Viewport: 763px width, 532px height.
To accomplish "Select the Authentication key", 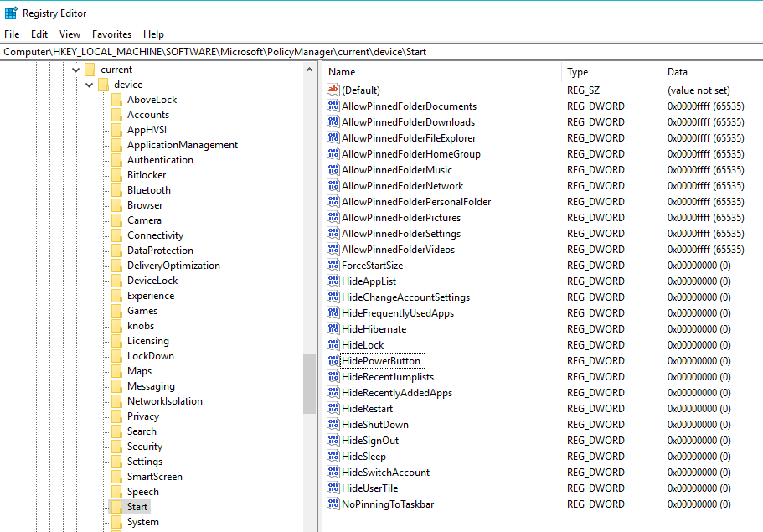I will [x=160, y=160].
